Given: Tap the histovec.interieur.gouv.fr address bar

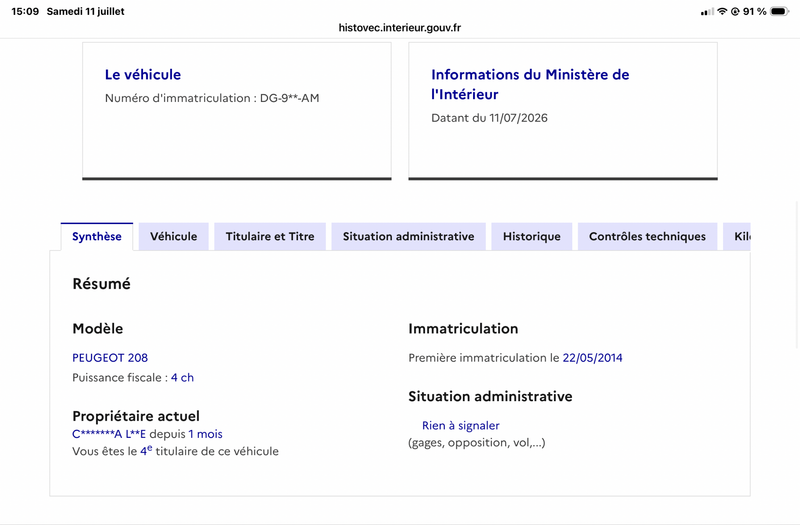Looking at the screenshot, I should 399,28.
